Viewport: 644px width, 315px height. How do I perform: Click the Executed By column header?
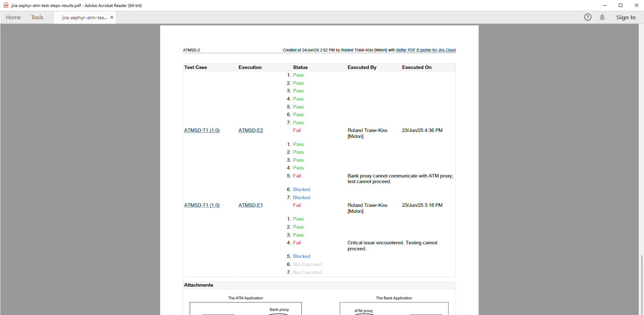362,67
